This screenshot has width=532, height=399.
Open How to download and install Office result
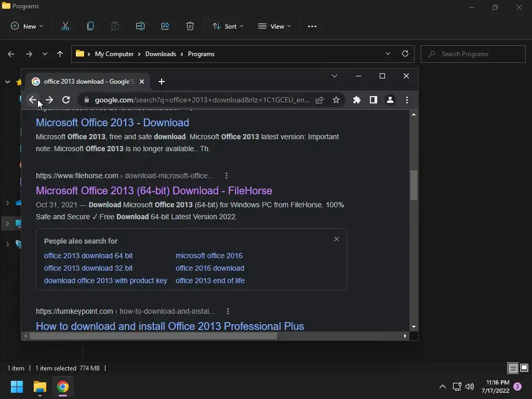[170, 326]
